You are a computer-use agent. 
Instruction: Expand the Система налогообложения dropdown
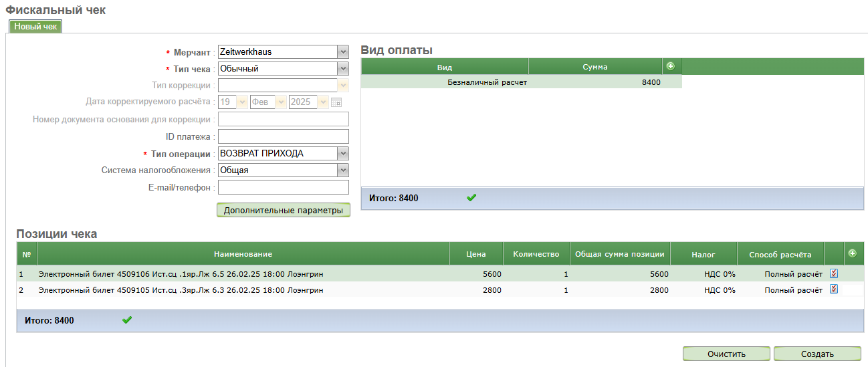(343, 170)
